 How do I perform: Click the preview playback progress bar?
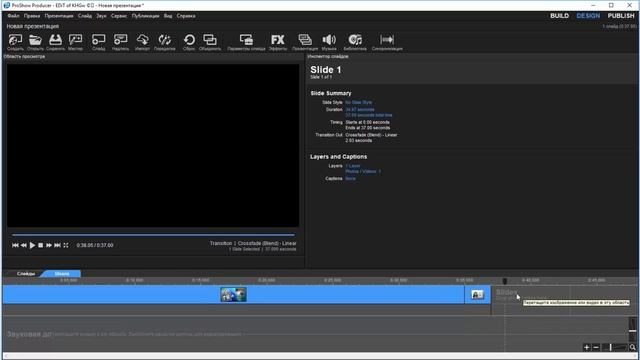[153, 235]
